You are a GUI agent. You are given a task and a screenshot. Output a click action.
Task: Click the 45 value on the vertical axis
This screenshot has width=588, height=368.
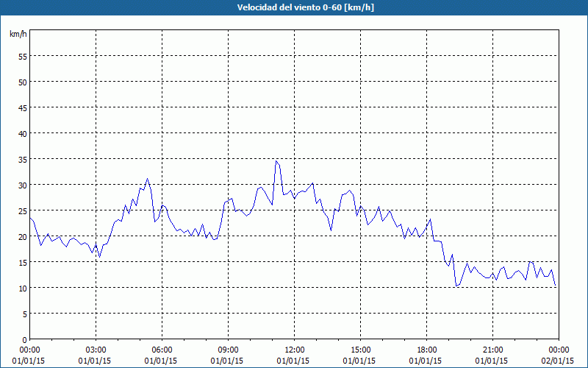tap(23, 107)
